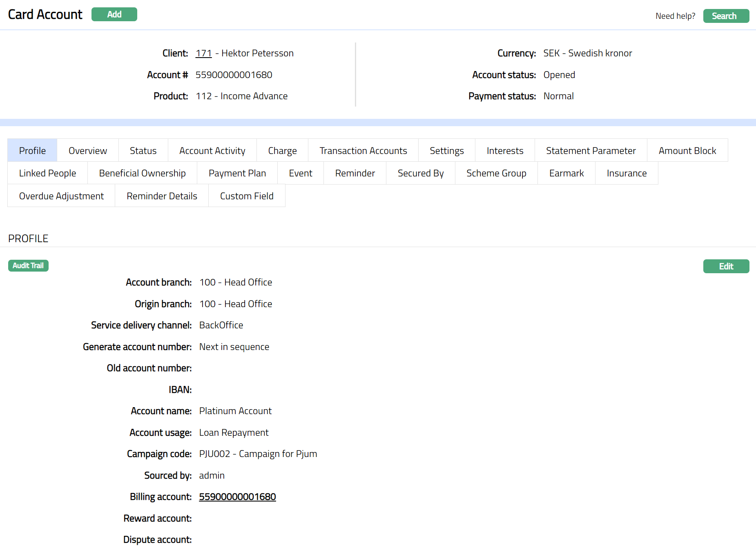Switch to the Overview tab
756x555 pixels.
pyautogui.click(x=87, y=151)
